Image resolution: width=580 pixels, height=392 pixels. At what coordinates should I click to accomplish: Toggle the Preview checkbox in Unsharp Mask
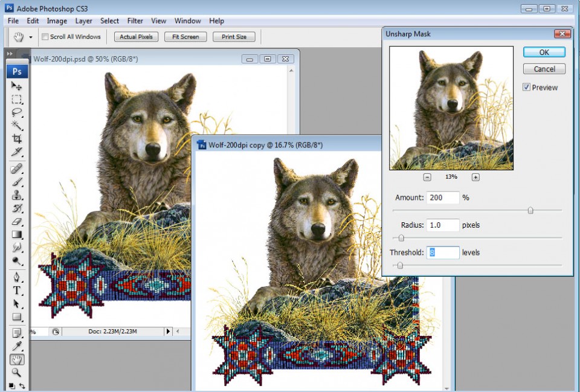coord(527,87)
